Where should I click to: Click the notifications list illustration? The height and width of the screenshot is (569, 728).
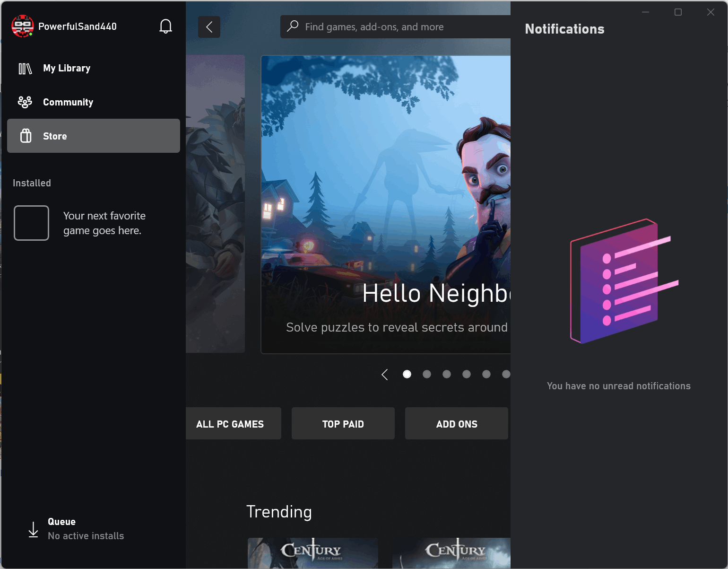point(624,281)
